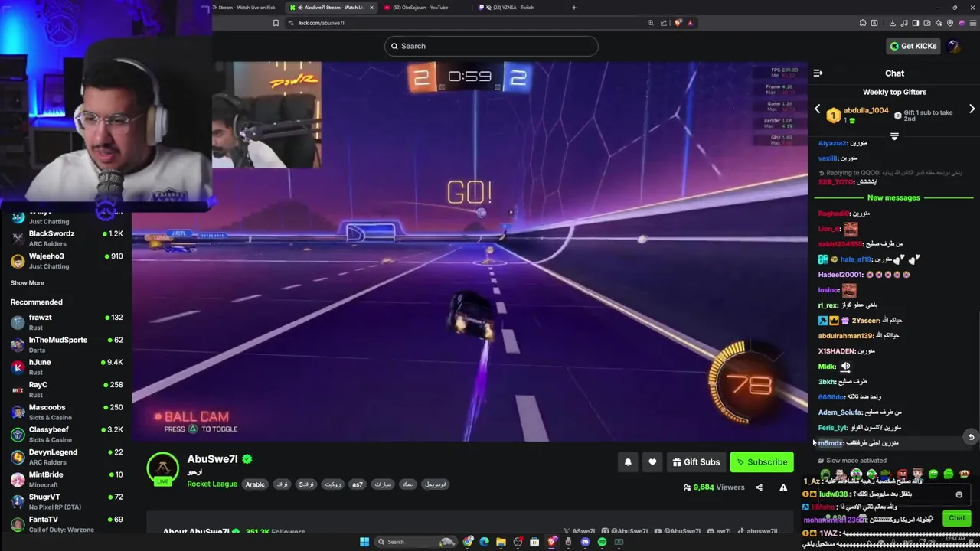Switch to the ObsSojourn YouTube tab
The height and width of the screenshot is (551, 980).
click(x=421, y=8)
